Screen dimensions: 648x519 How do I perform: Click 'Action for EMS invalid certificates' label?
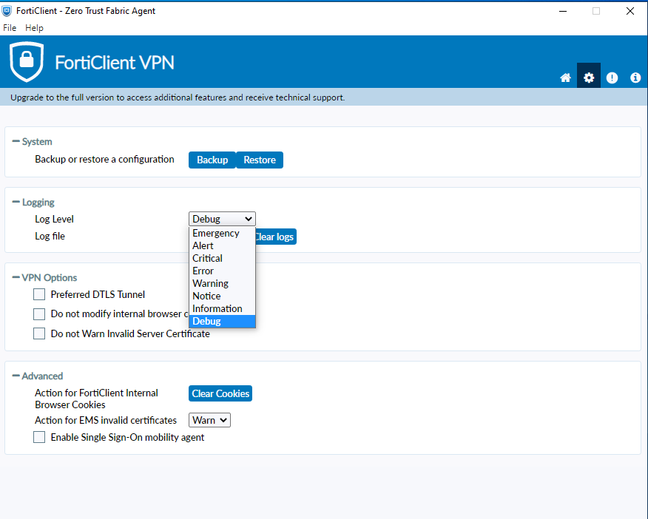[x=106, y=420]
